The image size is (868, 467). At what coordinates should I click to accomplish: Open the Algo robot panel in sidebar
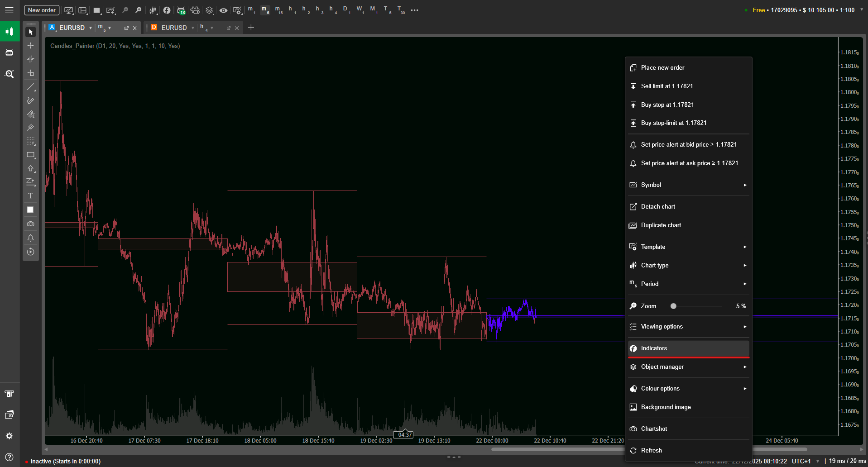tap(9, 52)
